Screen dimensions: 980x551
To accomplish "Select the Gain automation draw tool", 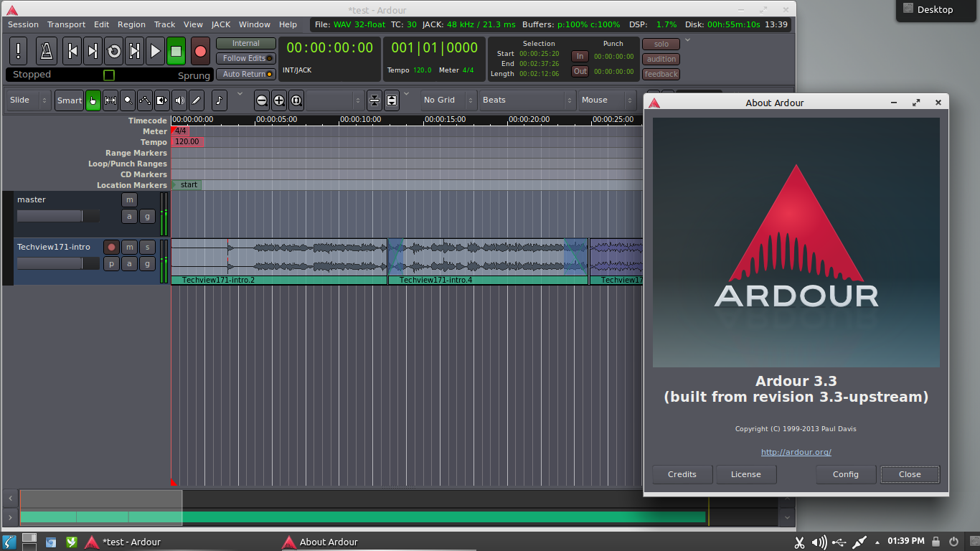I will coord(145,100).
